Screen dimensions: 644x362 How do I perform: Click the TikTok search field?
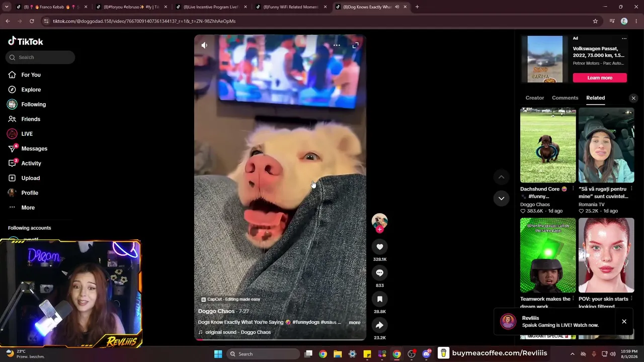click(x=40, y=57)
